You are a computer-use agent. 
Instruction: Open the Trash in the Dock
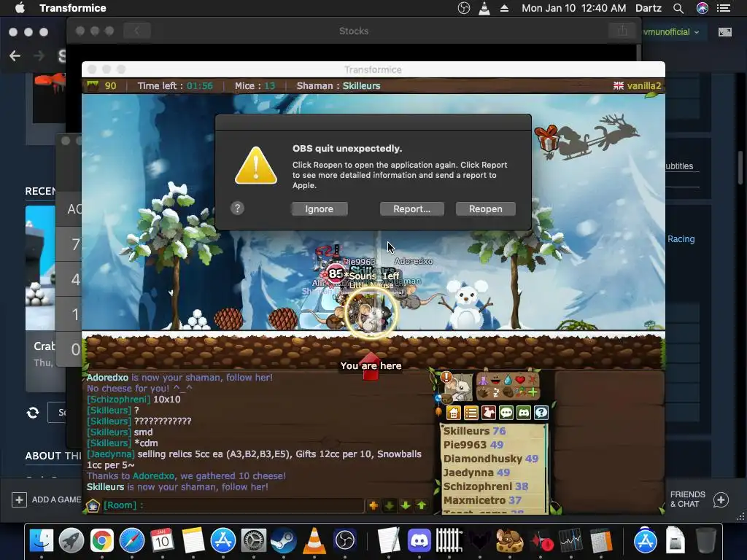tap(705, 540)
